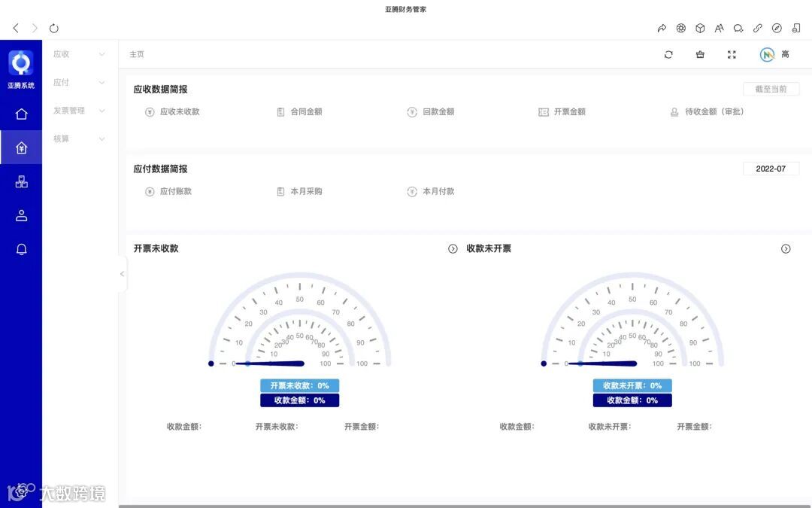Open the user avatar 高 menu

click(774, 54)
